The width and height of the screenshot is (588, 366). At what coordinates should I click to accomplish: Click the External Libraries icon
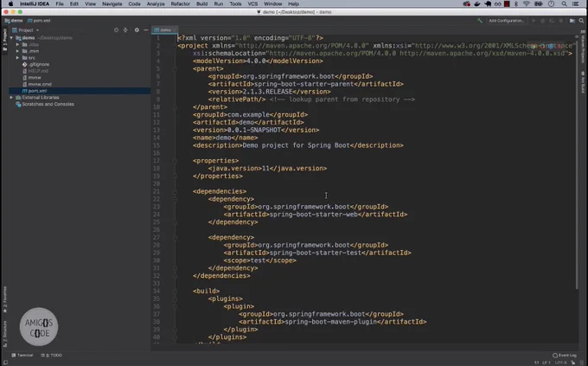pos(18,97)
